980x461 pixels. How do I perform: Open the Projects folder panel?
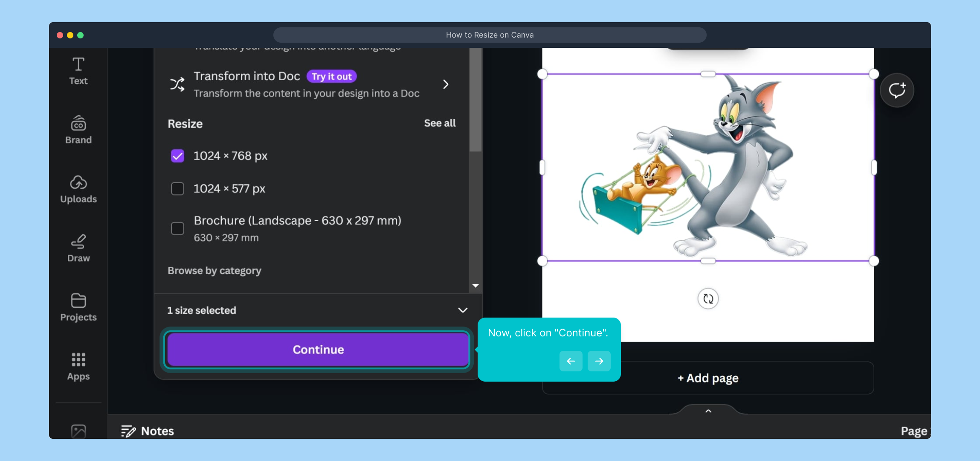tap(78, 307)
